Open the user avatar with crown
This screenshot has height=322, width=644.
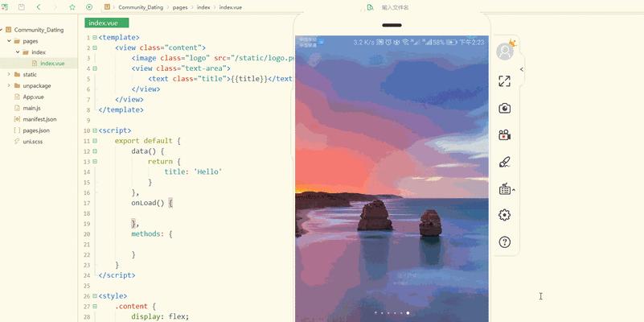point(505,51)
